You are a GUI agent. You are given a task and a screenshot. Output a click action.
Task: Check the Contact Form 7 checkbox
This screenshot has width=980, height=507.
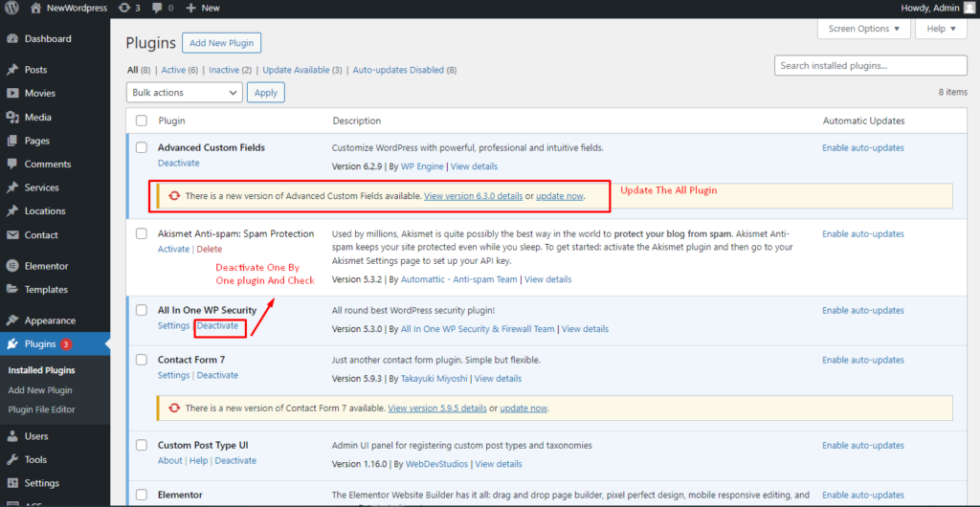click(x=142, y=360)
